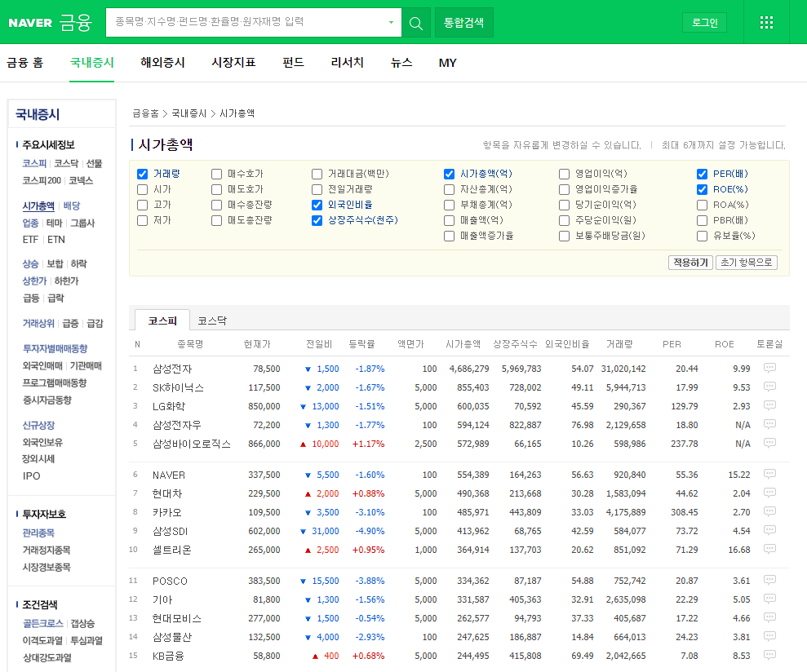Open the 시장지표 menu
The width and height of the screenshot is (807, 672).
point(233,62)
